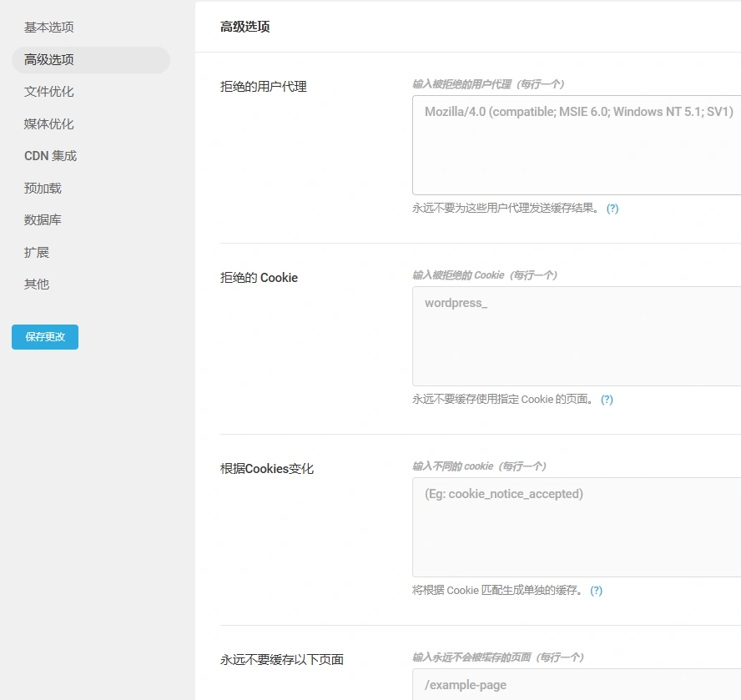
Task: Open the 媒体优化 settings page
Action: click(49, 123)
